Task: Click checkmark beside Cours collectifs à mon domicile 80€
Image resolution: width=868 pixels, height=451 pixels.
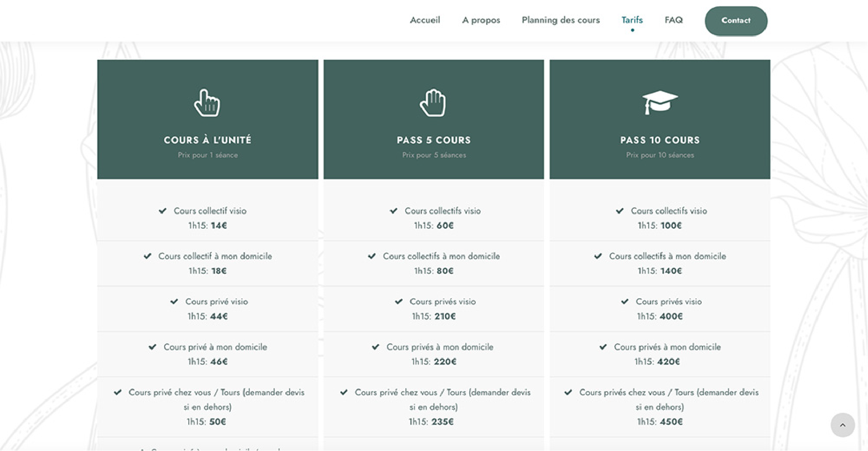Action: pos(372,256)
